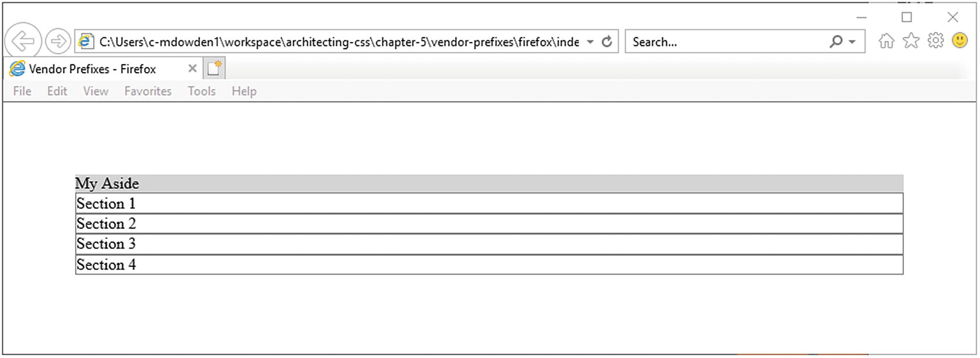Image resolution: width=980 pixels, height=358 pixels.
Task: Open the File menu
Action: coord(22,91)
